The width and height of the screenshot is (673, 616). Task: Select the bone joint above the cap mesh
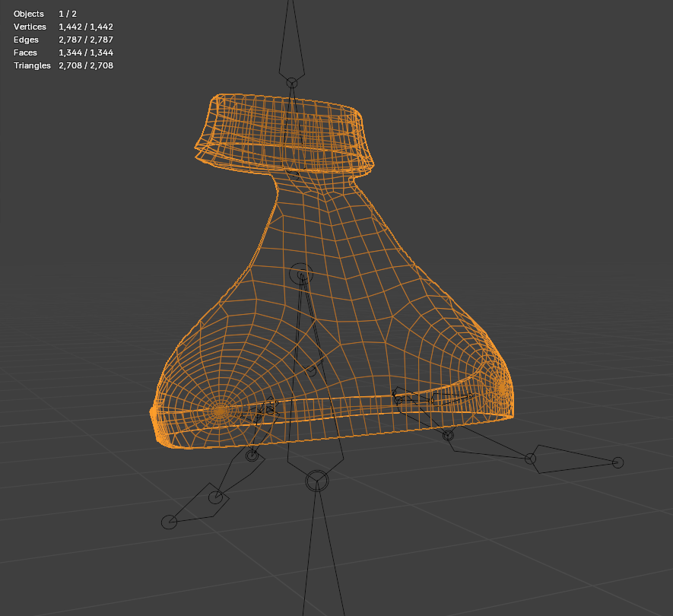point(292,83)
